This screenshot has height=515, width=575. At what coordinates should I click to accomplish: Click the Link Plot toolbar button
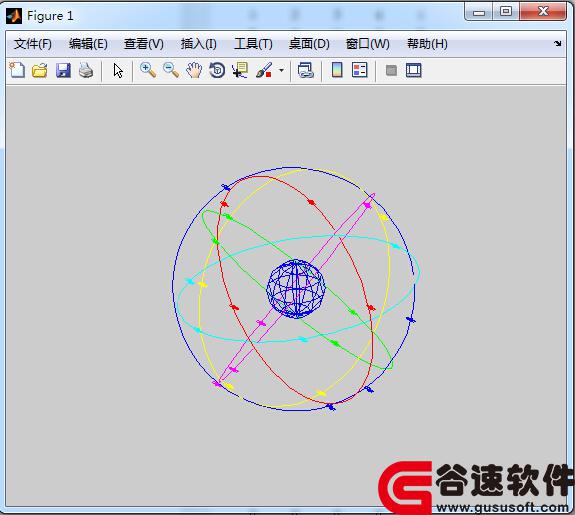305,70
